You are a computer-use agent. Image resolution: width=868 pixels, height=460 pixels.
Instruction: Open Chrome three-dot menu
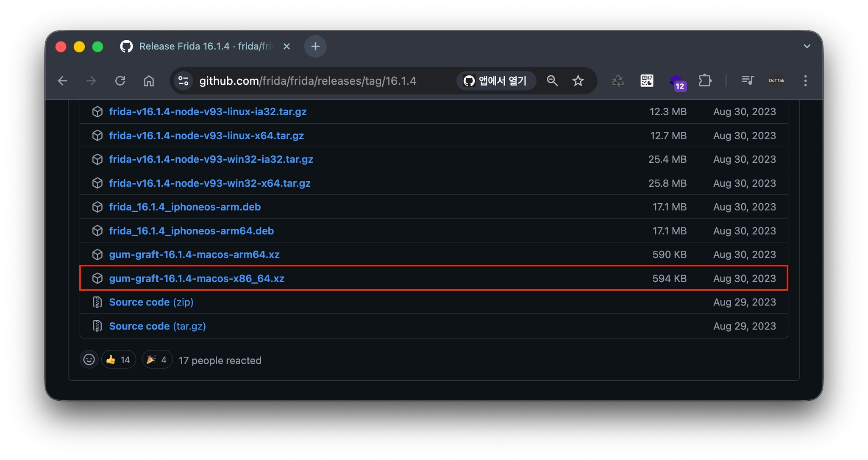(805, 80)
